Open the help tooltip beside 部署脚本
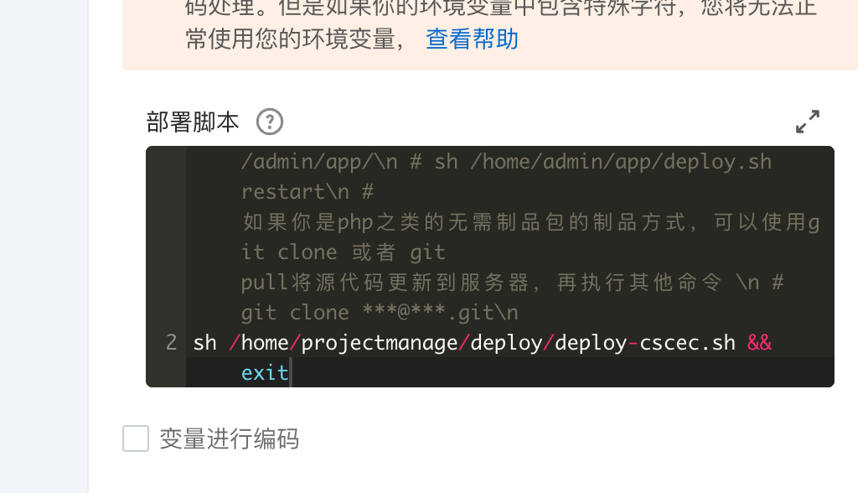Image resolution: width=868 pixels, height=493 pixels. tap(270, 122)
